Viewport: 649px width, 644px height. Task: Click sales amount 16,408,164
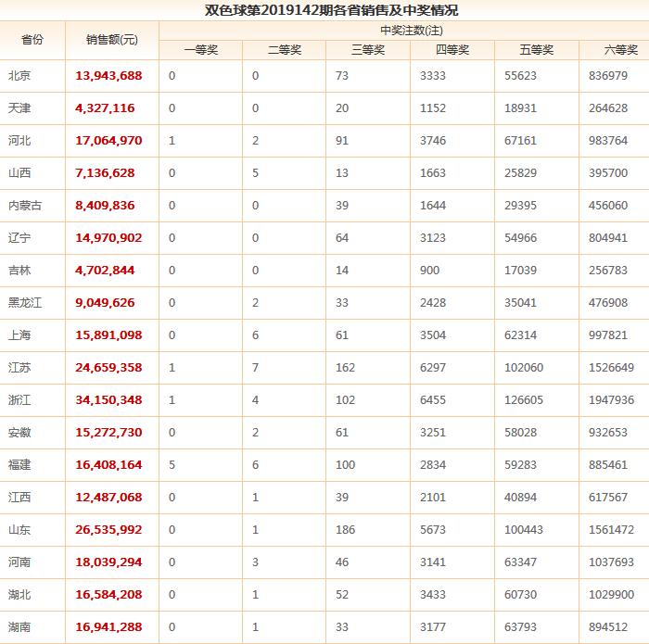108,465
